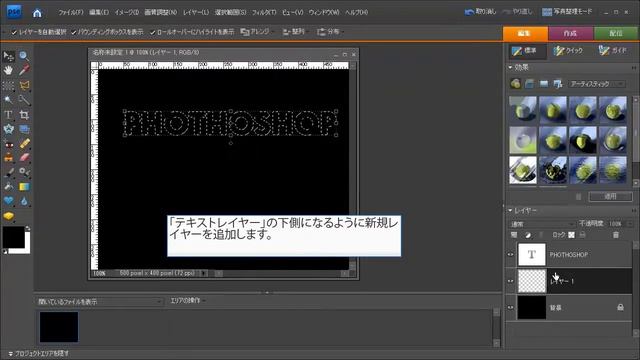Image resolution: width=640 pixels, height=360 pixels.
Task: Select the yellow Sponge tool
Action: pos(9,216)
